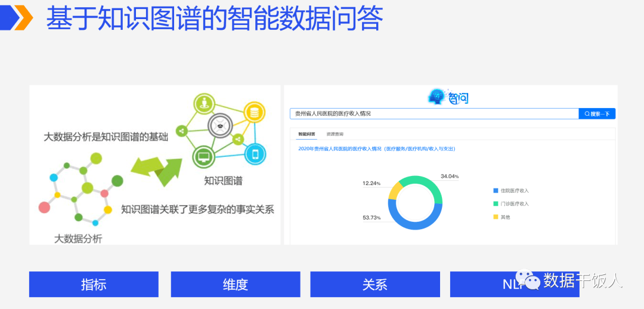Toggle the 门诊医疗收入 green legend item
The width and height of the screenshot is (644, 309).
coord(511,204)
